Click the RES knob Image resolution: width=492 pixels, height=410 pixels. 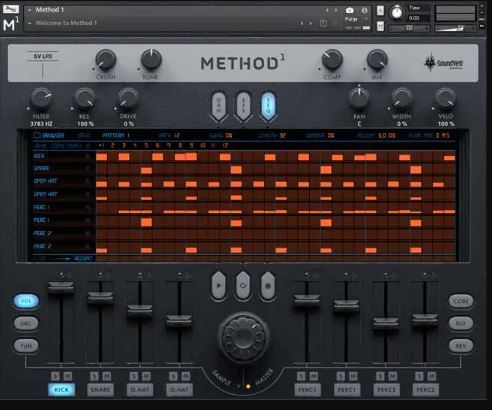[x=84, y=99]
